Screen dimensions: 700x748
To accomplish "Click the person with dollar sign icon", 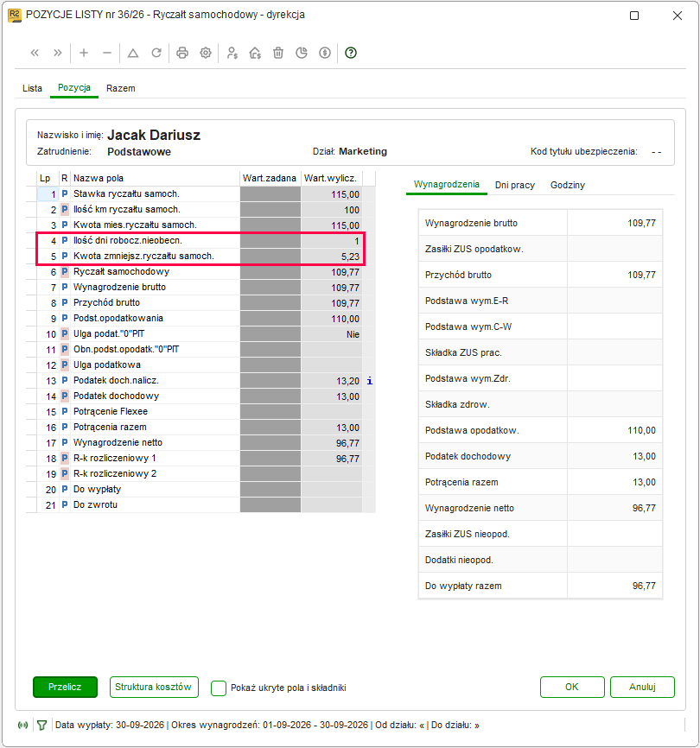I will pyautogui.click(x=232, y=53).
